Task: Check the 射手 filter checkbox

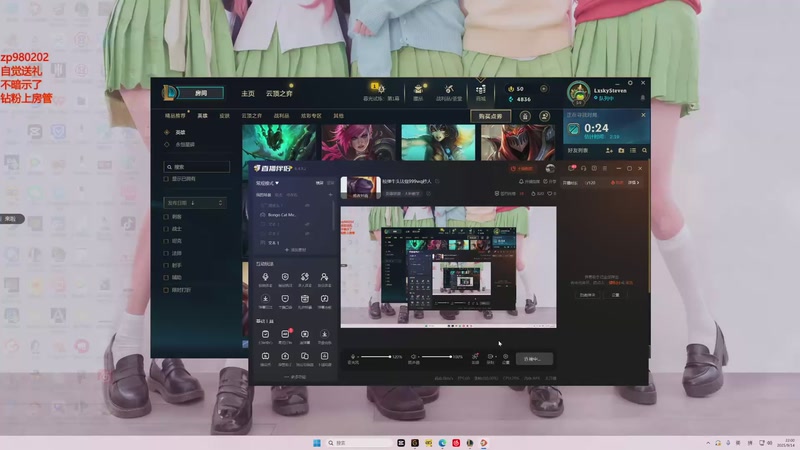Action: (166, 265)
